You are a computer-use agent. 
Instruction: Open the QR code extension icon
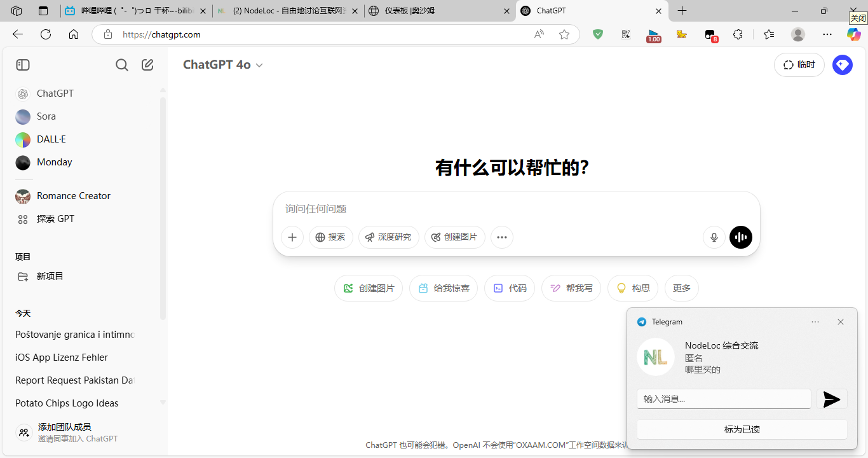(x=626, y=34)
